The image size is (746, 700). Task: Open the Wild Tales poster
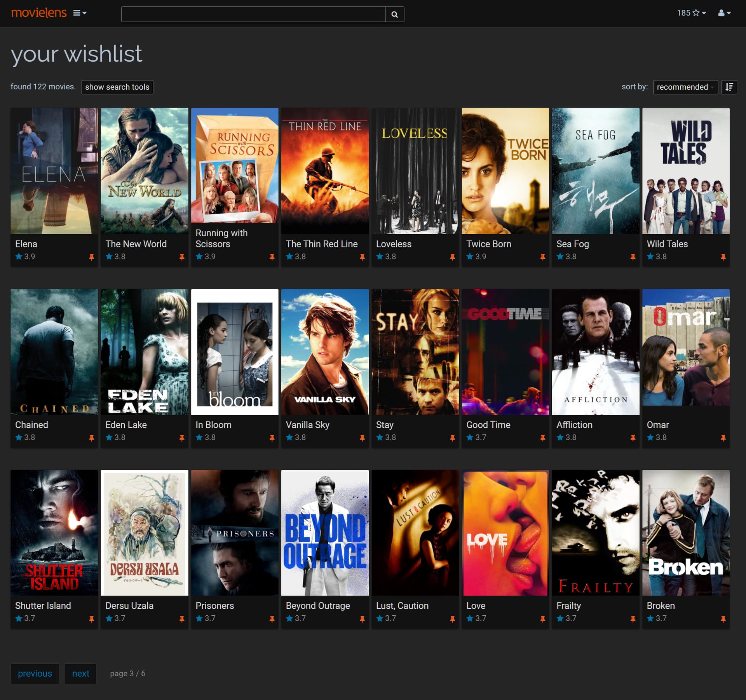pyautogui.click(x=686, y=171)
